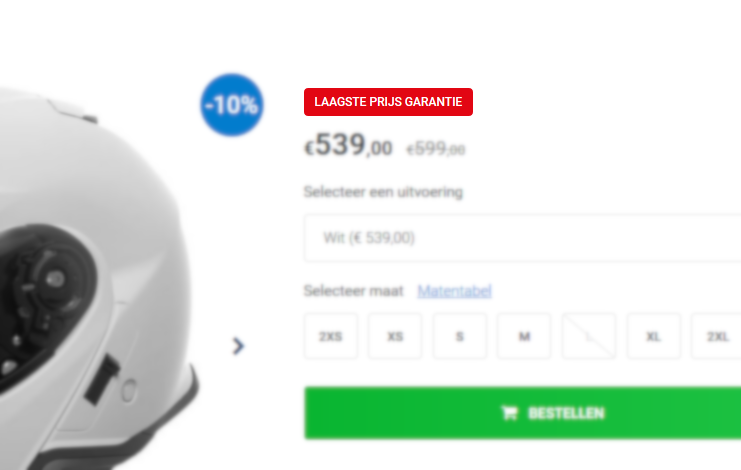Pick size M
The height and width of the screenshot is (470, 741).
coord(524,336)
